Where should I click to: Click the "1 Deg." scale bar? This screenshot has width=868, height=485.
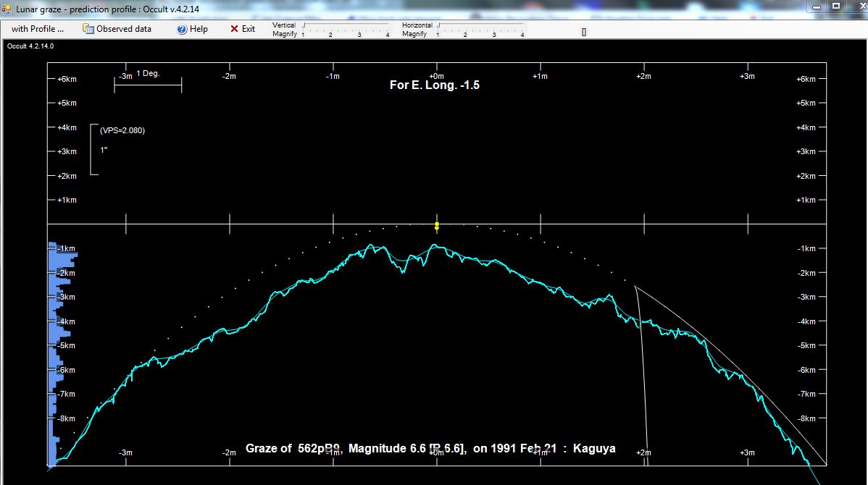click(x=148, y=85)
